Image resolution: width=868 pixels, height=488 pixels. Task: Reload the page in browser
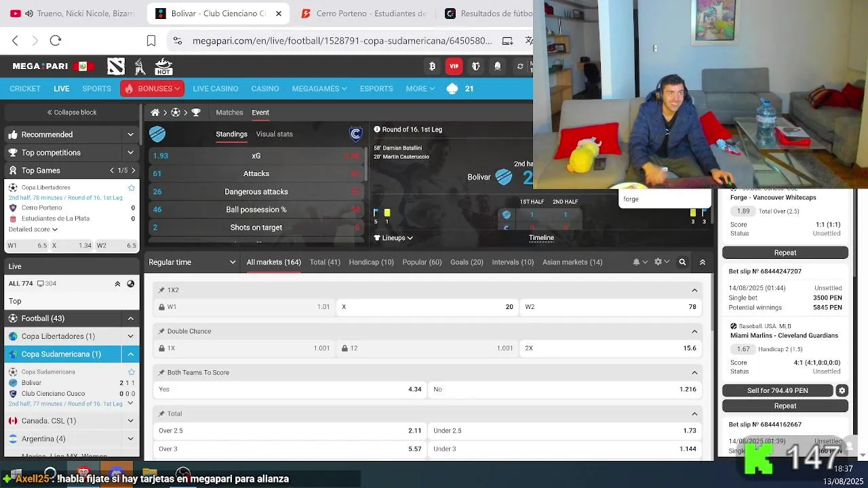[56, 41]
